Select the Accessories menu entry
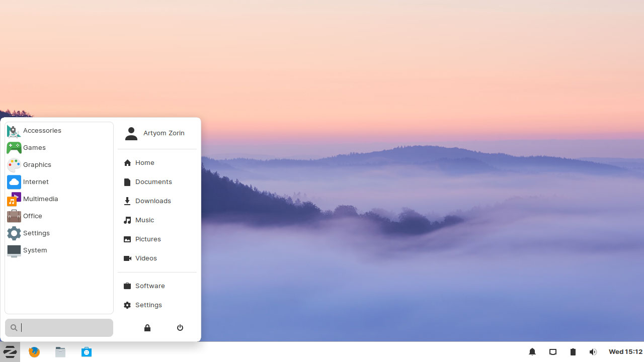Viewport: 644px width, 362px height. (42, 130)
